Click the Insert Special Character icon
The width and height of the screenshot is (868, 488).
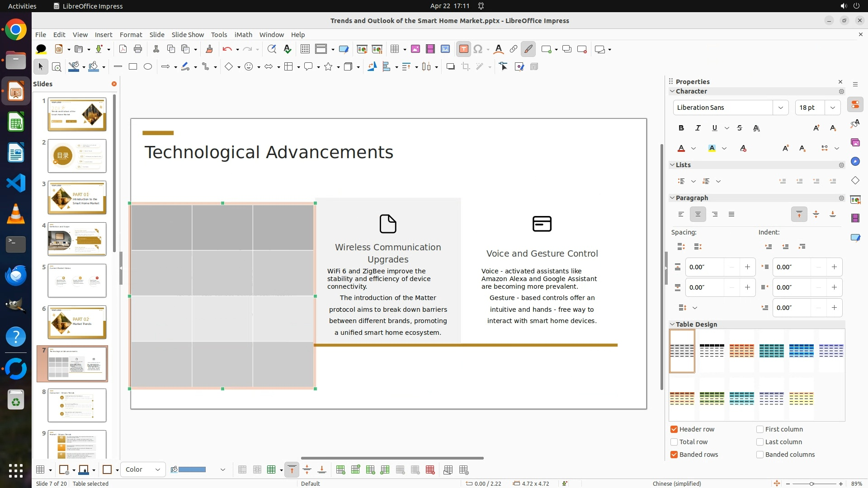coord(478,49)
